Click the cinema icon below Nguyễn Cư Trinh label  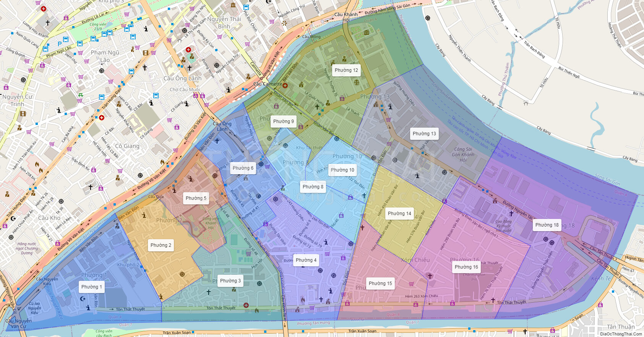pyautogui.click(x=23, y=113)
